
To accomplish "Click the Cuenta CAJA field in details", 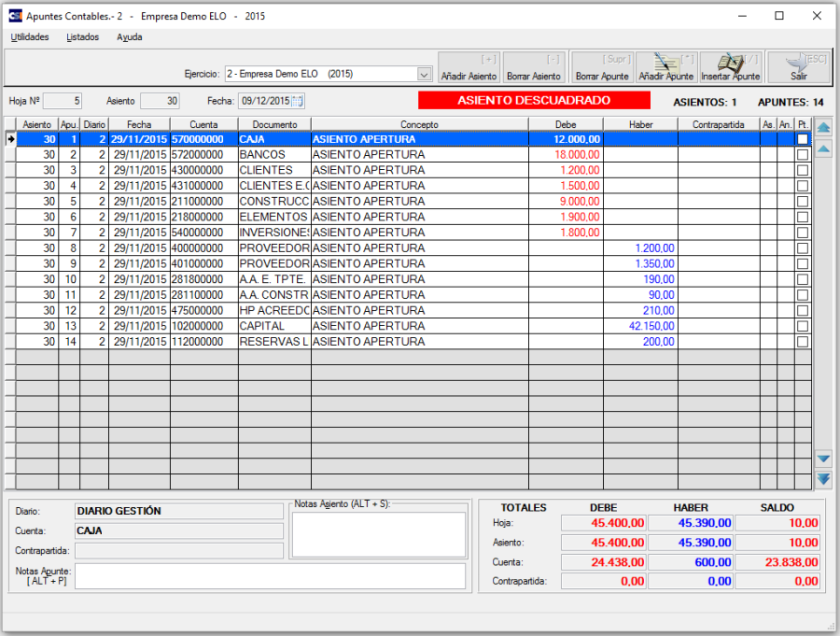I will [x=179, y=530].
